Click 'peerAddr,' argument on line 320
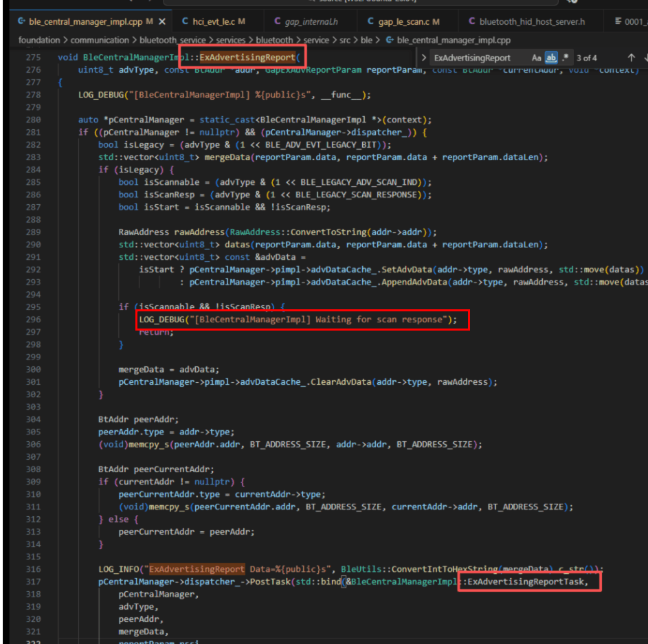The height and width of the screenshot is (644, 648). [x=141, y=619]
